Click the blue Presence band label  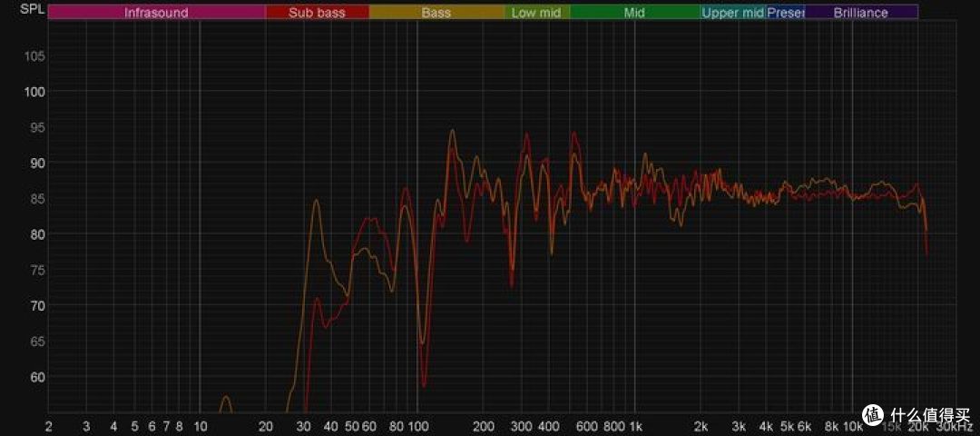[785, 13]
